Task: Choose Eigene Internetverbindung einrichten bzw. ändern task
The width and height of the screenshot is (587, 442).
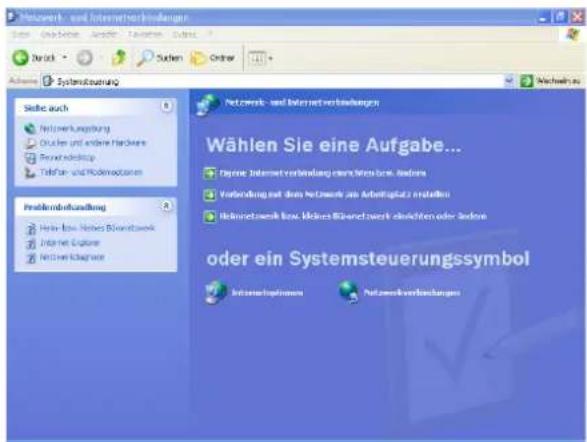Action: tap(323, 173)
